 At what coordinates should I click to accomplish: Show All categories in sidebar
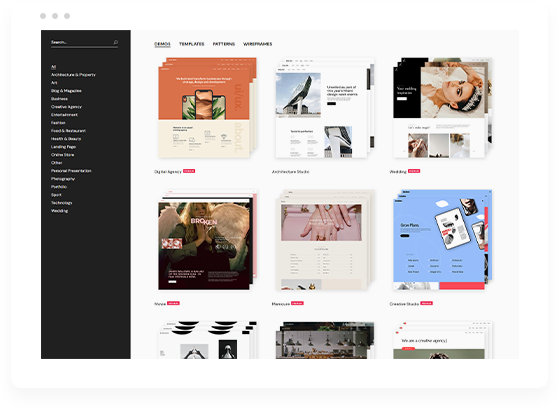(x=53, y=67)
